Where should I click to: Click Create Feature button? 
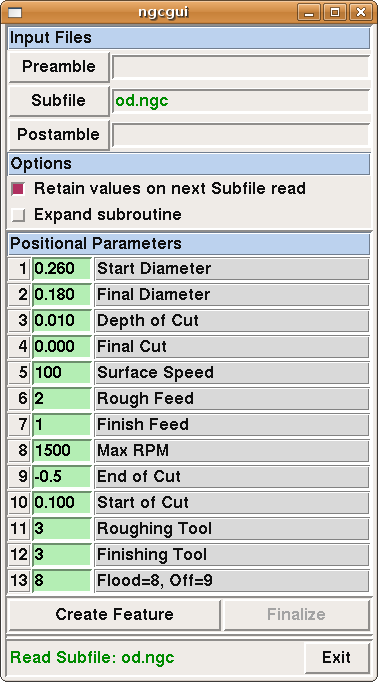tap(114, 615)
